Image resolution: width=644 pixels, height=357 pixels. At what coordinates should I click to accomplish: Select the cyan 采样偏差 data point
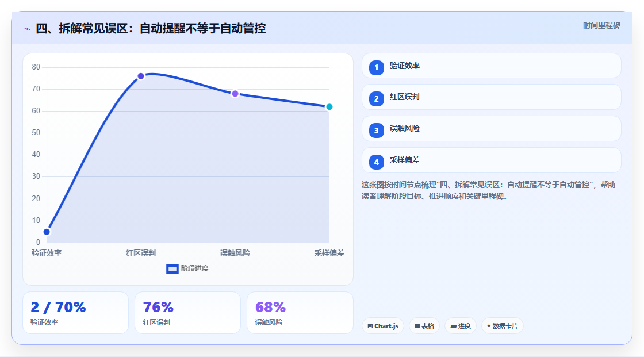pyautogui.click(x=329, y=107)
